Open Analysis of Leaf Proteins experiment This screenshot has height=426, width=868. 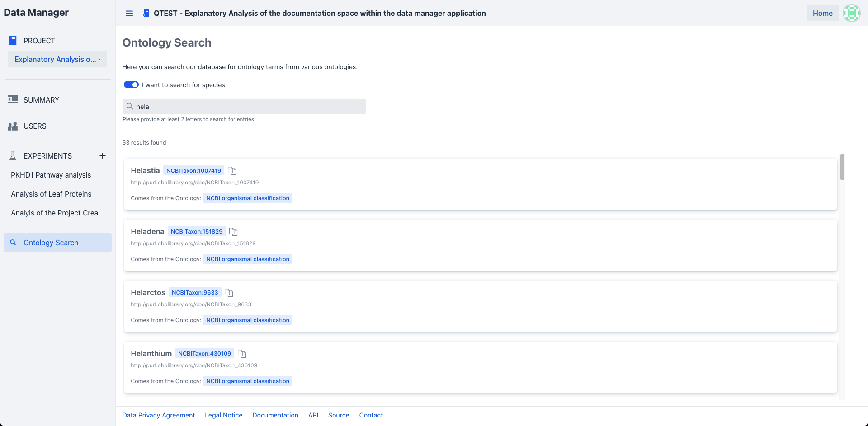[x=51, y=194]
